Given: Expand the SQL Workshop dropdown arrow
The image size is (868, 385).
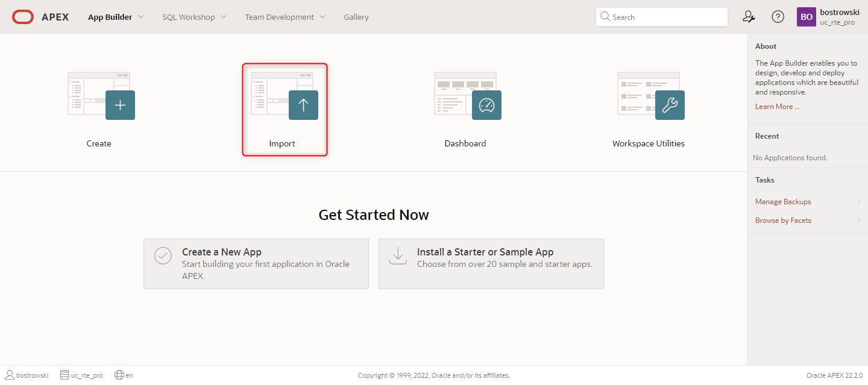Looking at the screenshot, I should pyautogui.click(x=224, y=17).
